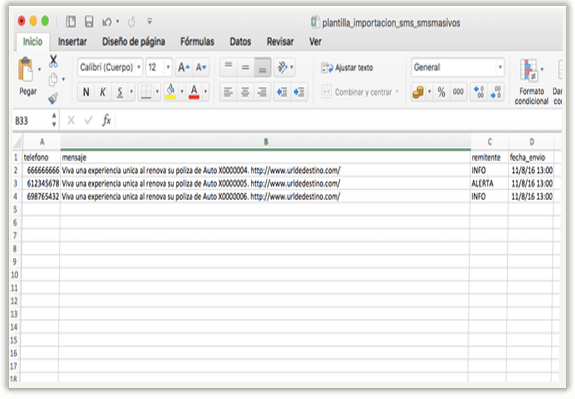Switch to the Revisar tab

(280, 42)
